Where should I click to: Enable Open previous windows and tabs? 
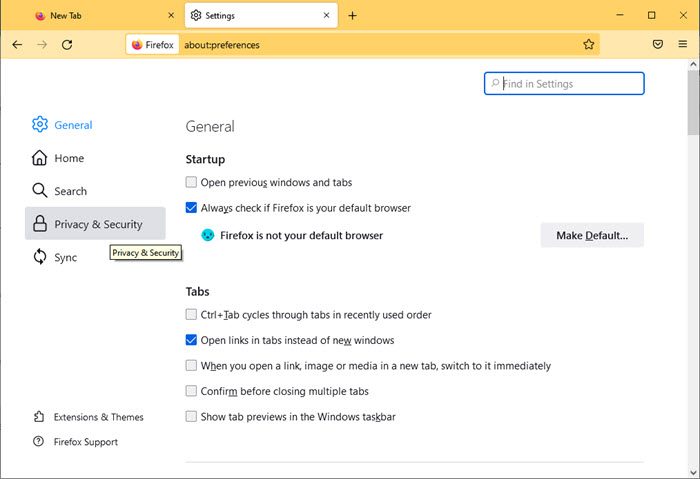coord(191,182)
